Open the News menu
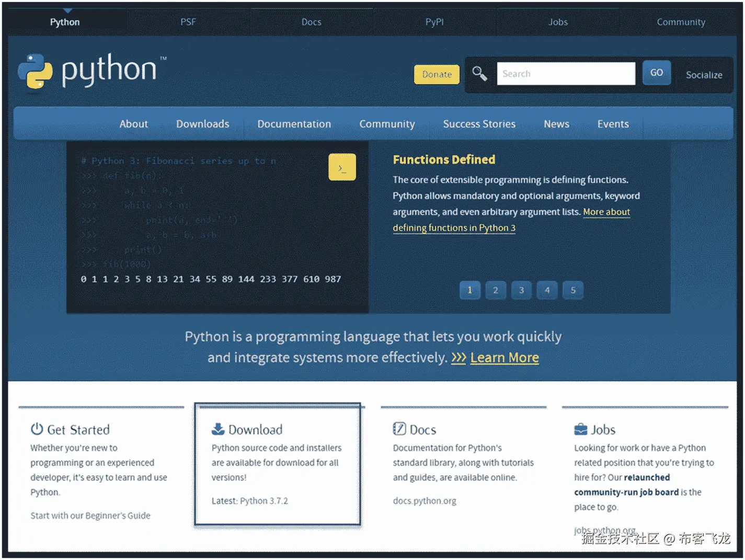 coord(556,124)
